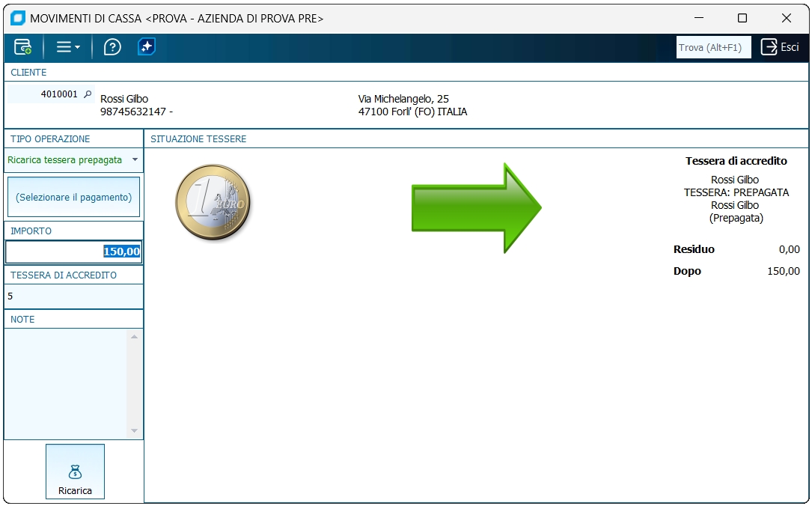Viewport: 812px width, 506px height.
Task: Focus the Trova (Alt+F1) search box
Action: click(x=713, y=48)
